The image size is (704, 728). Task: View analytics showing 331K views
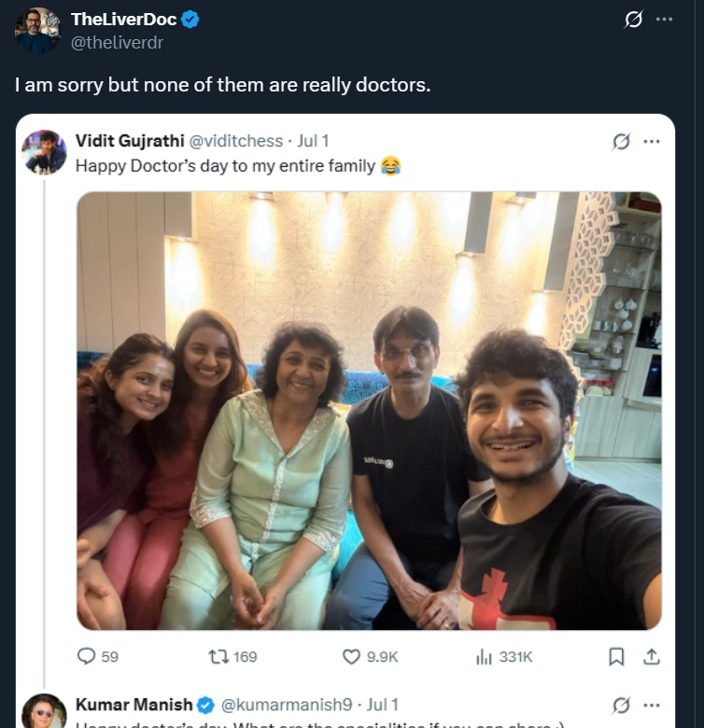[484, 656]
